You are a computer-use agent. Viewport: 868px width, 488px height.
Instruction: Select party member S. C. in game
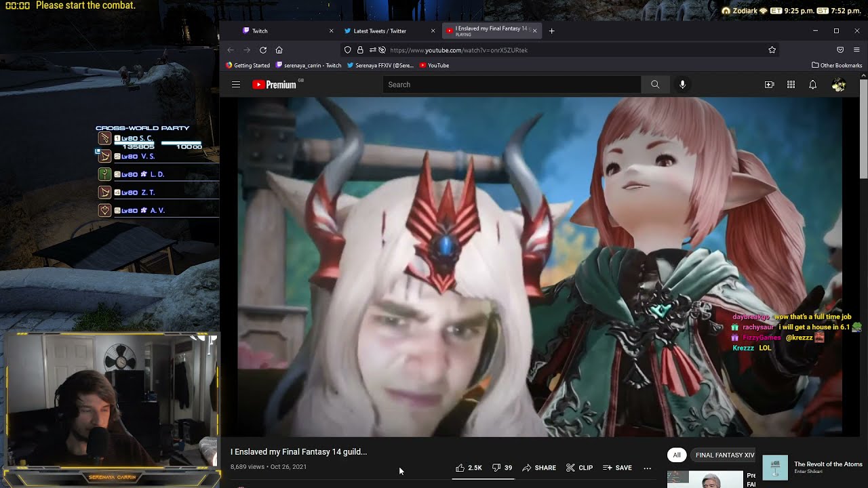point(151,138)
